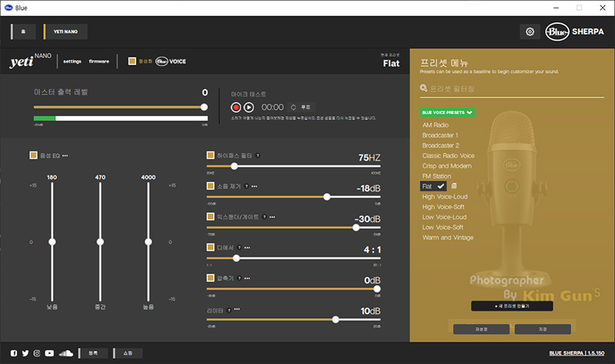Click the compressor help icon
615x364 pixels.
tap(239, 278)
